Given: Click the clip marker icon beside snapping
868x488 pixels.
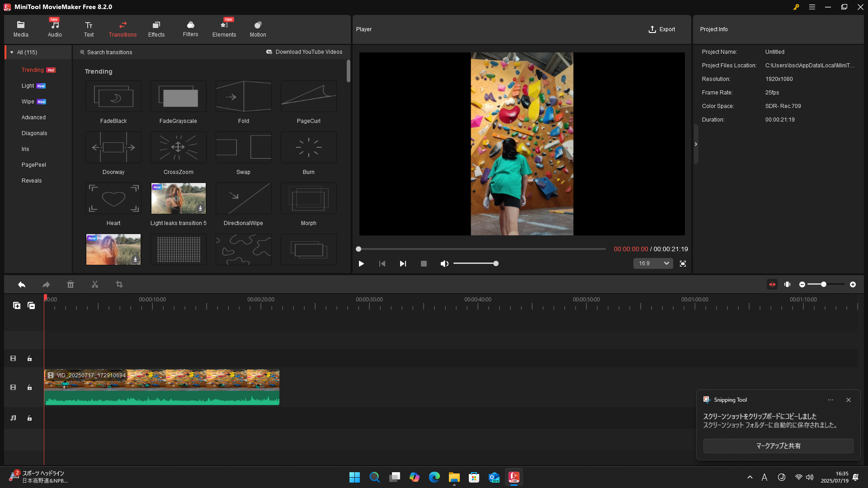Looking at the screenshot, I should [x=788, y=285].
